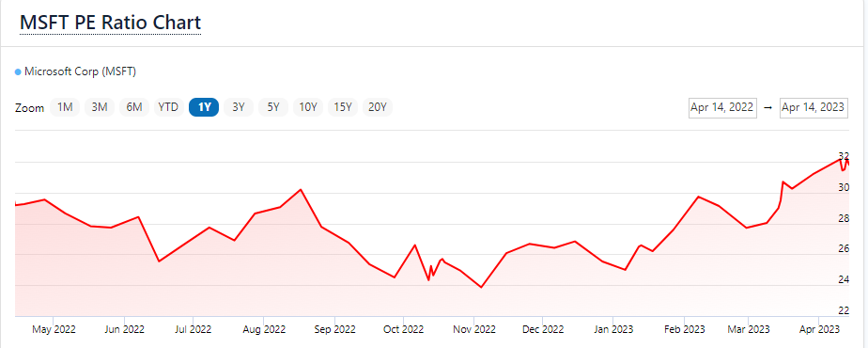Click the 28 y-axis value

(844, 218)
